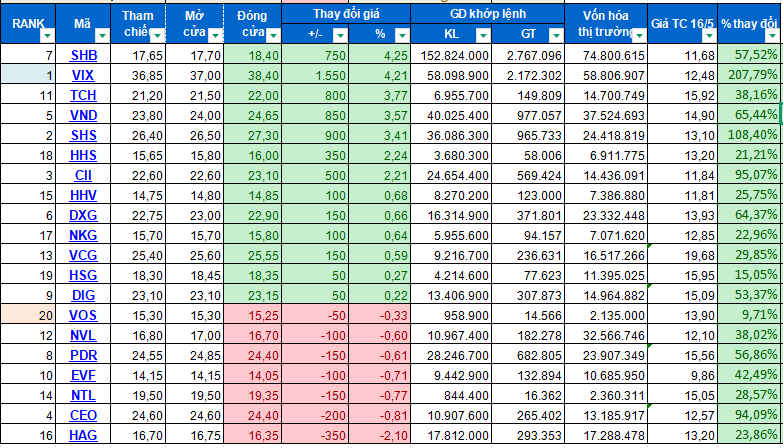Open the Vốn hóa thị trường filter dropdown
The height and width of the screenshot is (448, 783).
(x=639, y=36)
